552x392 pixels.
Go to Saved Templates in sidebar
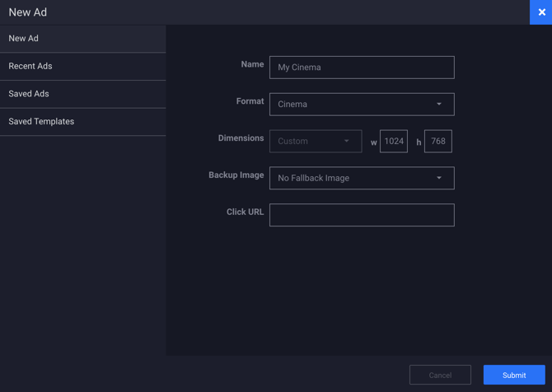point(82,122)
